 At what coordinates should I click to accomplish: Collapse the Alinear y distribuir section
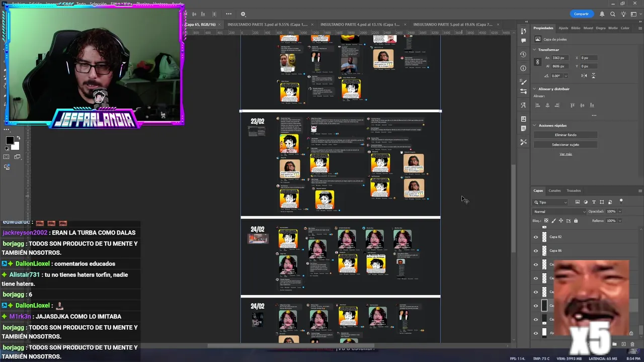pos(535,89)
